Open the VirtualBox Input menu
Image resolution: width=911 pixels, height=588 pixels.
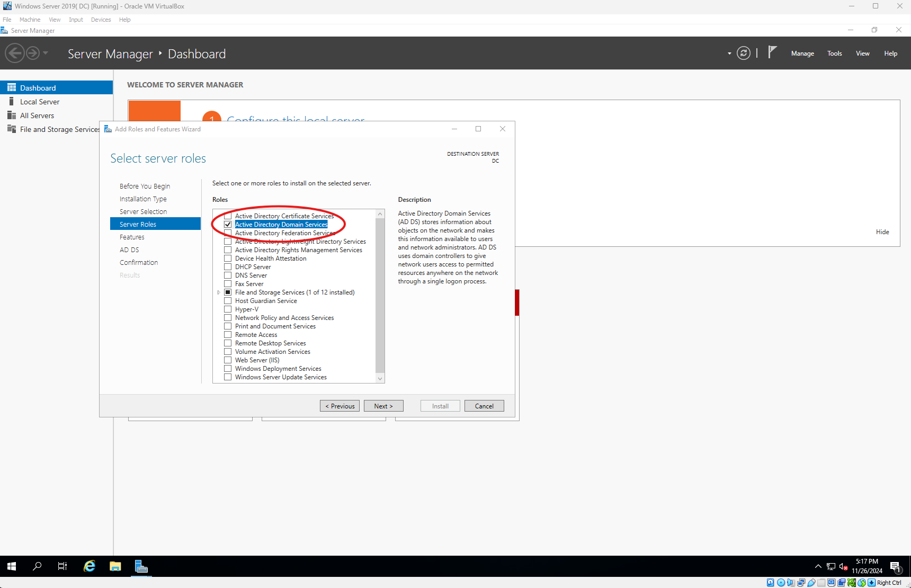coord(76,20)
